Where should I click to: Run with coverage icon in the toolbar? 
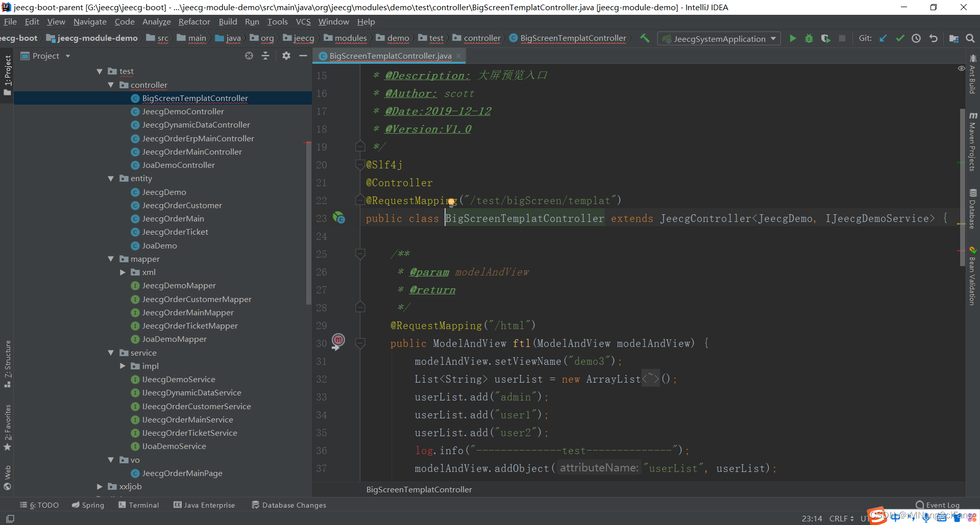click(x=825, y=38)
